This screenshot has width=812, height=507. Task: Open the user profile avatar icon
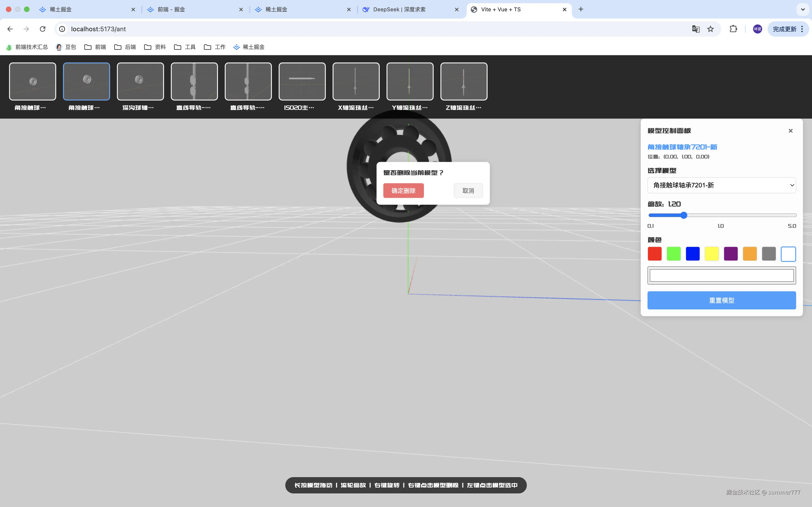tap(757, 29)
